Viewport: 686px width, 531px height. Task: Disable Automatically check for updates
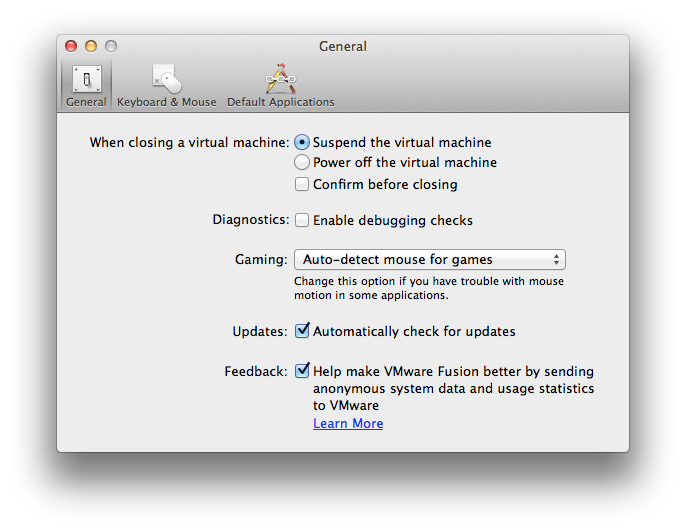coord(302,331)
